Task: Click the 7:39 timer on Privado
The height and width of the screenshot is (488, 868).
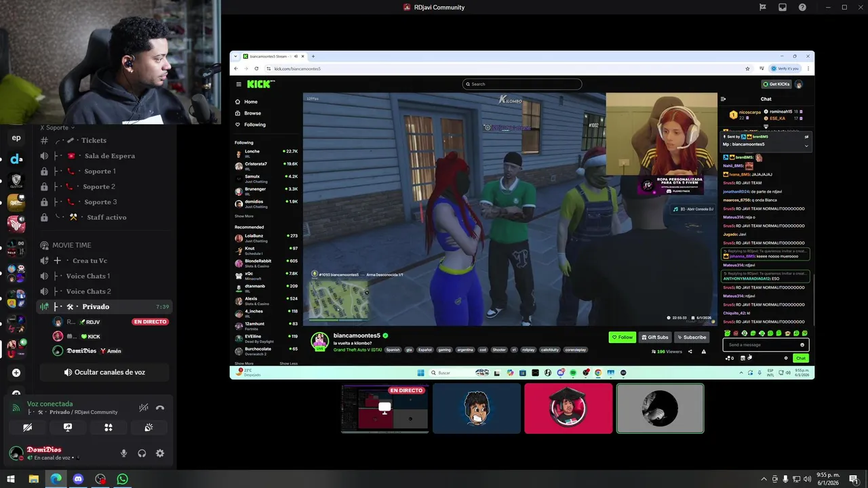Action: [162, 307]
